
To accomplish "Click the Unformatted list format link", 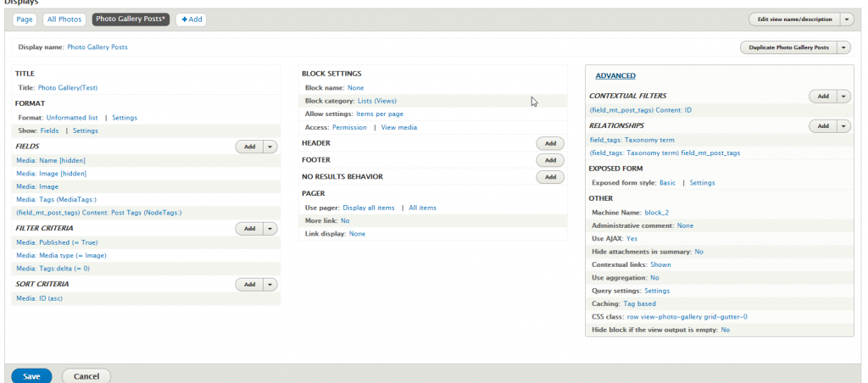I will [72, 118].
